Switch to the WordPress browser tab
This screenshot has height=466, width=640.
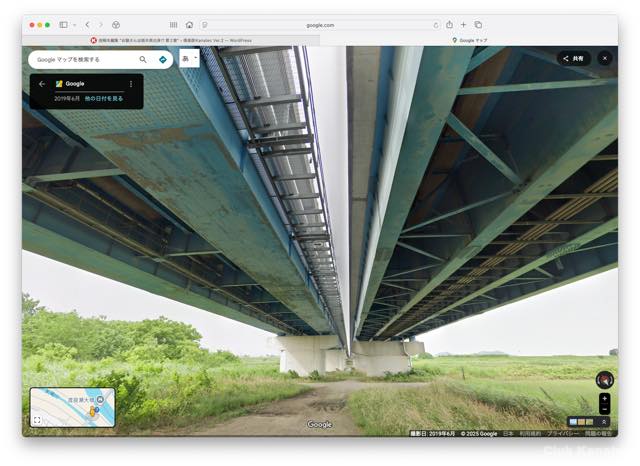[170, 40]
